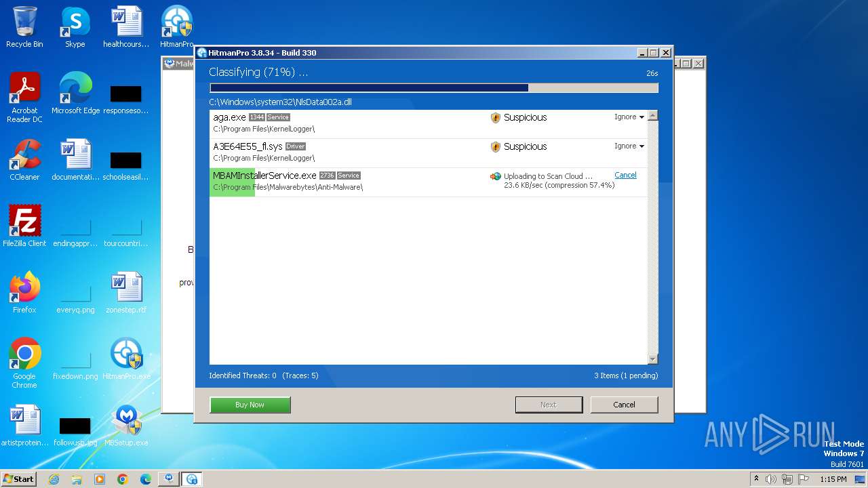Click the network status tray icon

point(787,479)
